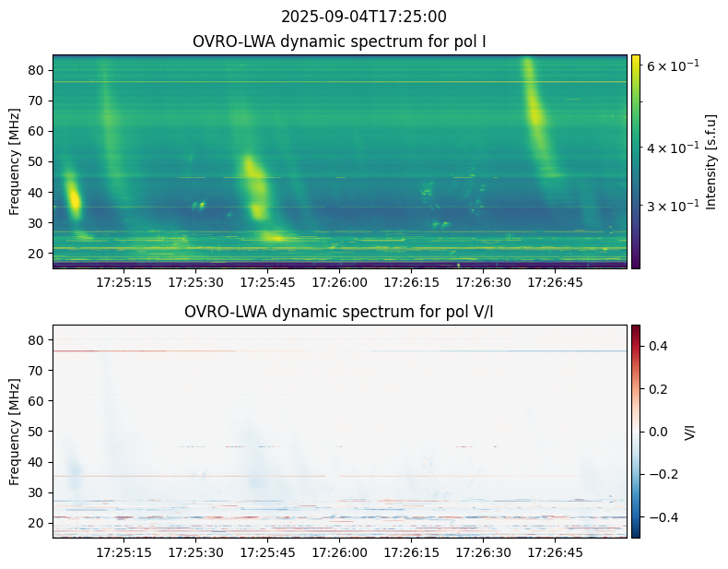Screen dimensions: 728x569
Task: Select the 'dynamic spectrum for pol V/I' title
Action: tap(340, 312)
